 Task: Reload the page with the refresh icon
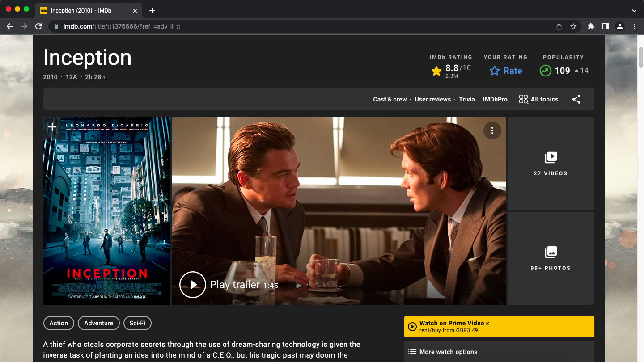[x=38, y=26]
